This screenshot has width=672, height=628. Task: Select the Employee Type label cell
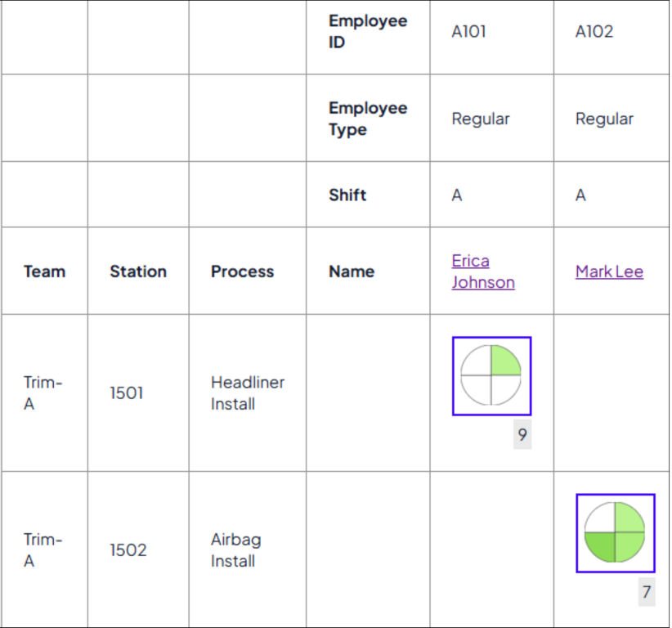(368, 119)
